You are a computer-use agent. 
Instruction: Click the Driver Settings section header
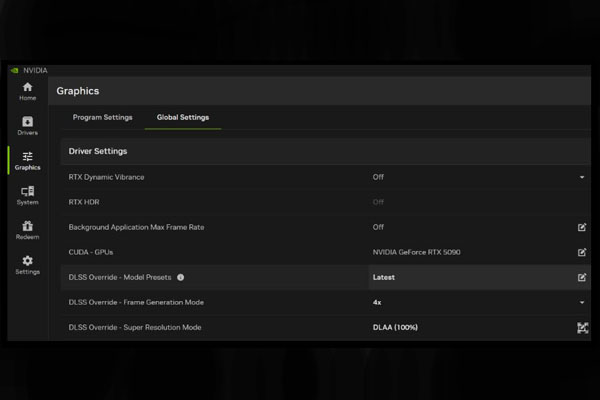click(97, 151)
